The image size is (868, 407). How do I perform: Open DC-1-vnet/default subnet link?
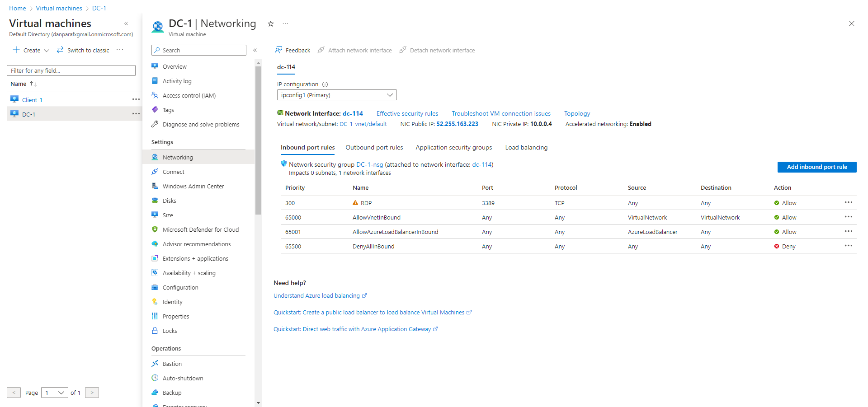[363, 124]
